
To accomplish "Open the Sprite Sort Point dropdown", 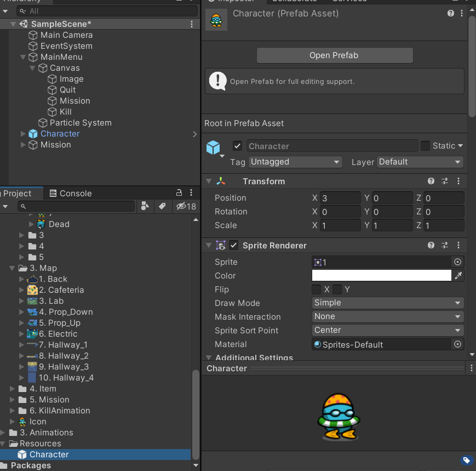I will click(x=388, y=330).
